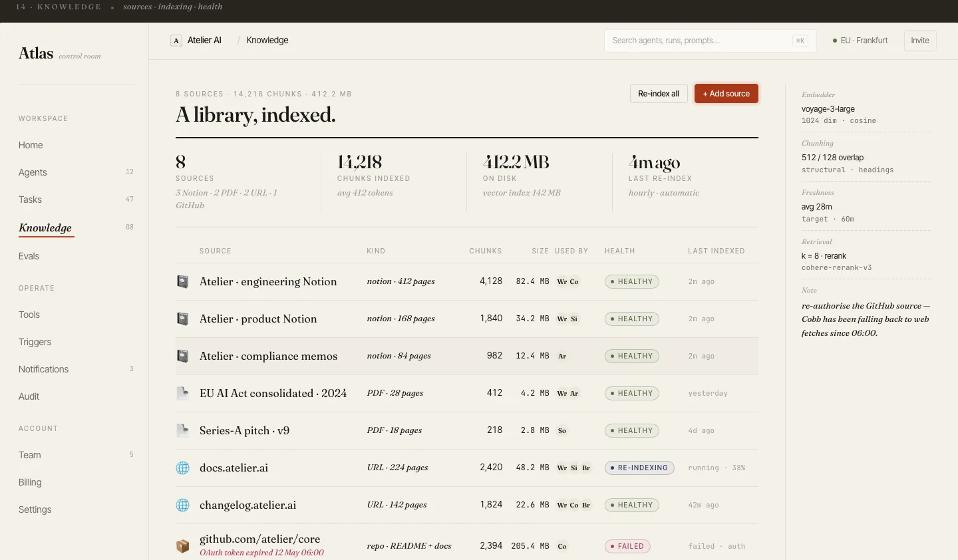958x560 pixels.
Task: Click the globe icon for changelog.atelier.ai
Action: 182,505
